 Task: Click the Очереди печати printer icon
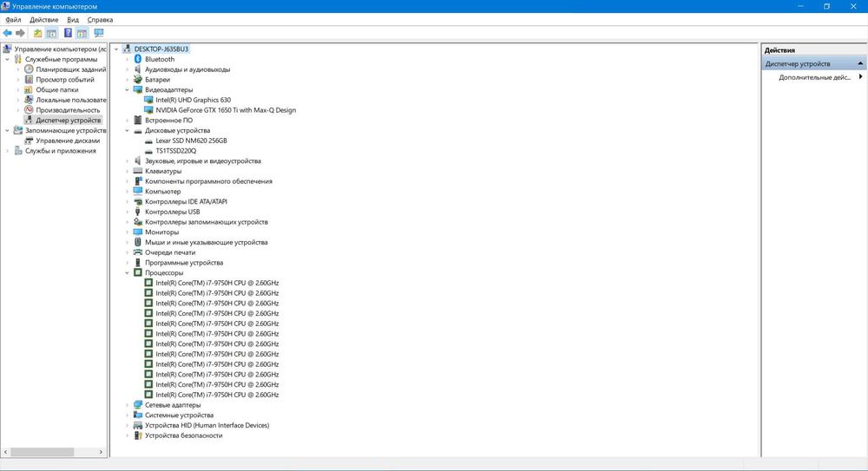coord(138,252)
